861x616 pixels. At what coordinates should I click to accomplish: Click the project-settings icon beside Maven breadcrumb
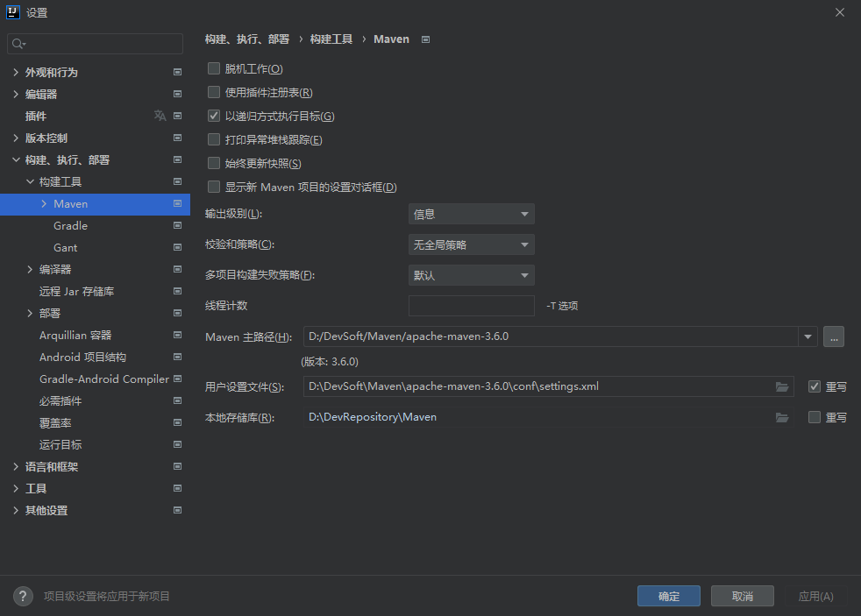[425, 39]
